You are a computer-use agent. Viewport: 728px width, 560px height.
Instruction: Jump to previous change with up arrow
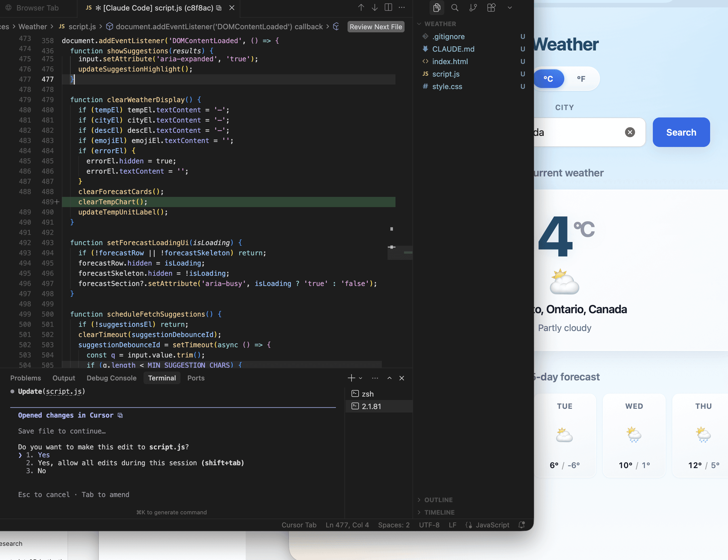coord(361,8)
